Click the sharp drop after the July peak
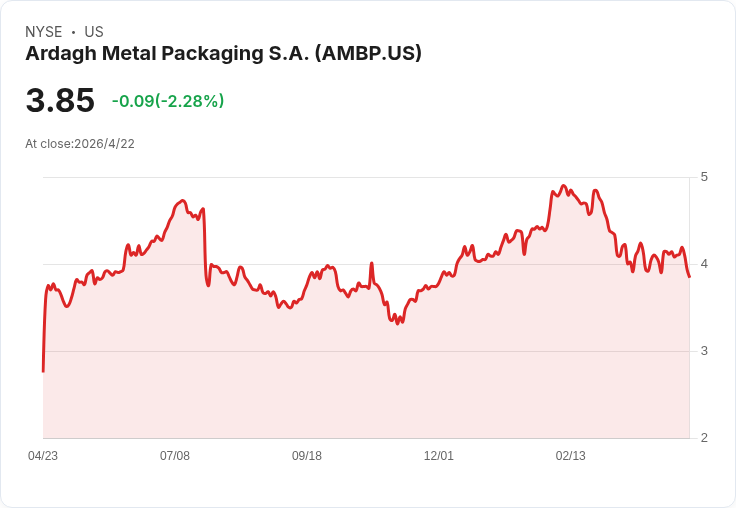736x508 pixels. click(206, 246)
